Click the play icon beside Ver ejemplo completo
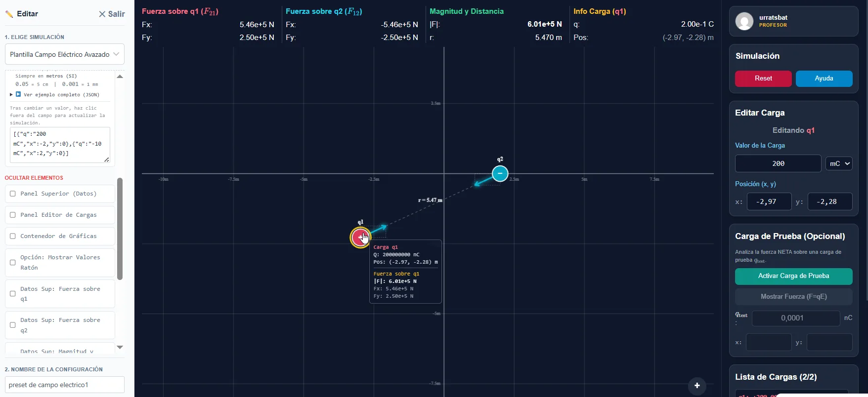The height and width of the screenshot is (397, 868). tap(18, 94)
